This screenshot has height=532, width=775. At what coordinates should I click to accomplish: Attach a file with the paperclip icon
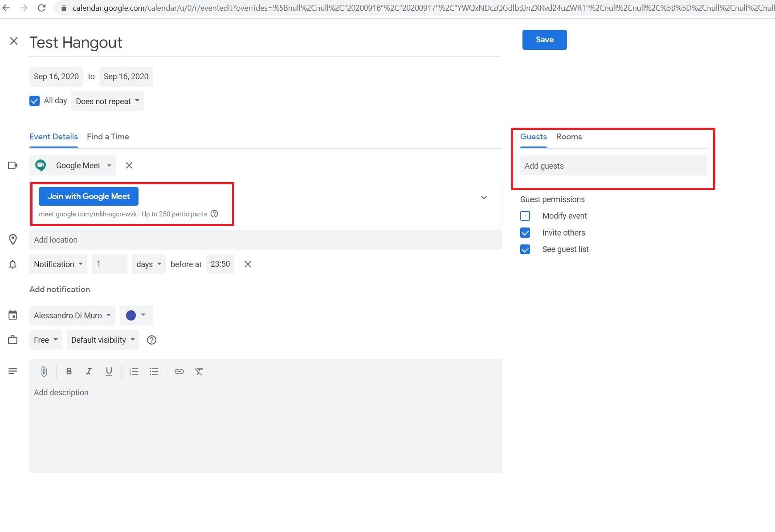44,371
